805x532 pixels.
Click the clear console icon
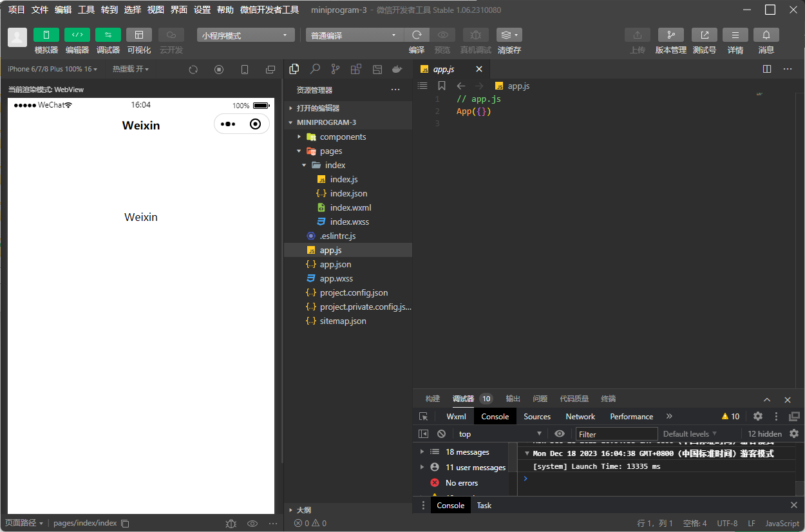tap(441, 434)
